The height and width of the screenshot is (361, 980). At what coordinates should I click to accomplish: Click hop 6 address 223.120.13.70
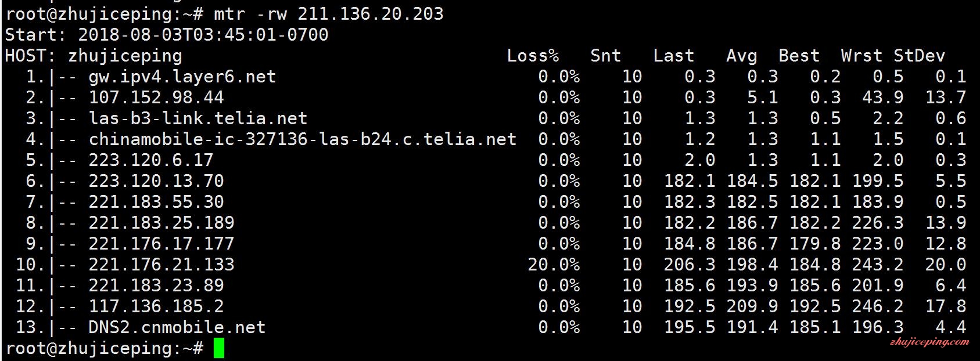(156, 181)
